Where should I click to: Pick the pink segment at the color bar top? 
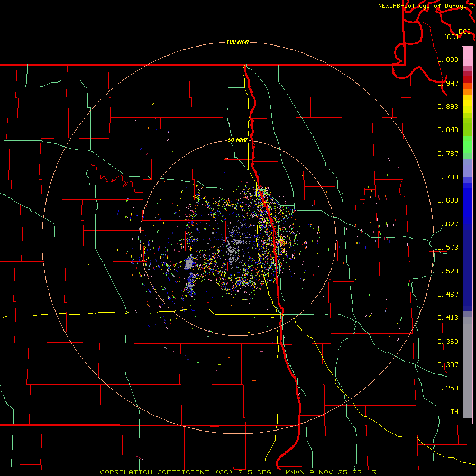[x=467, y=56]
